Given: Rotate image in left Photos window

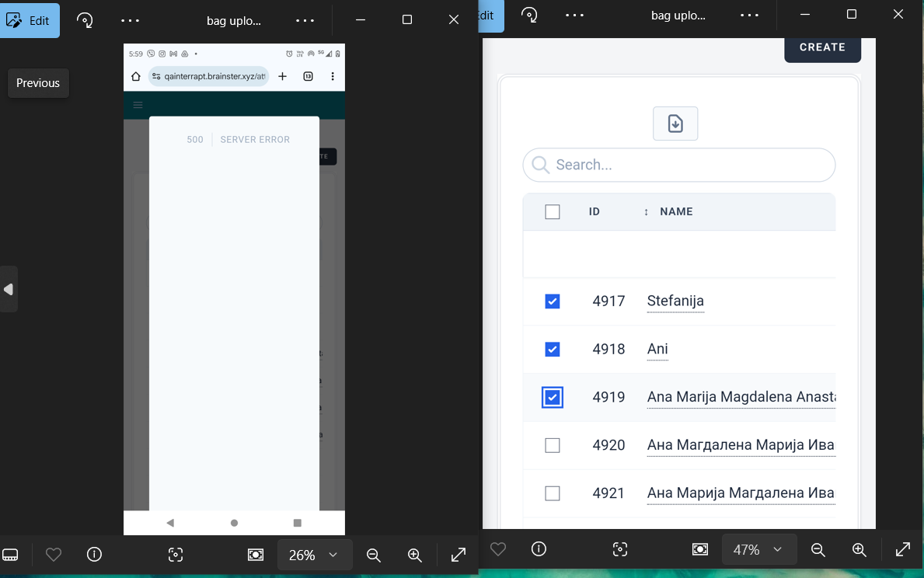Looking at the screenshot, I should coord(85,21).
